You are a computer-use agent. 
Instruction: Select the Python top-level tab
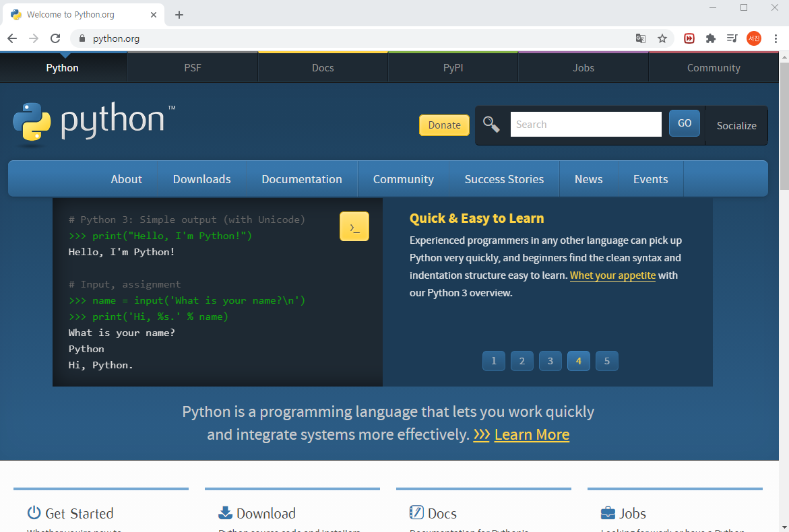(x=63, y=67)
